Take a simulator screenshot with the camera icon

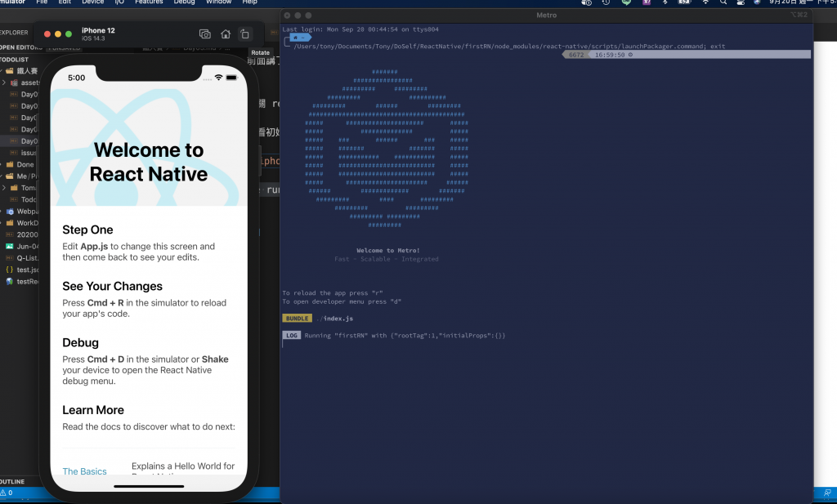[205, 34]
